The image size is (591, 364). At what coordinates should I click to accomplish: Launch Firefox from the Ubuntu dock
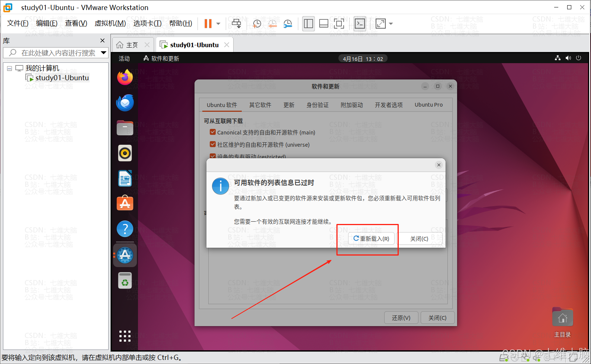[125, 78]
